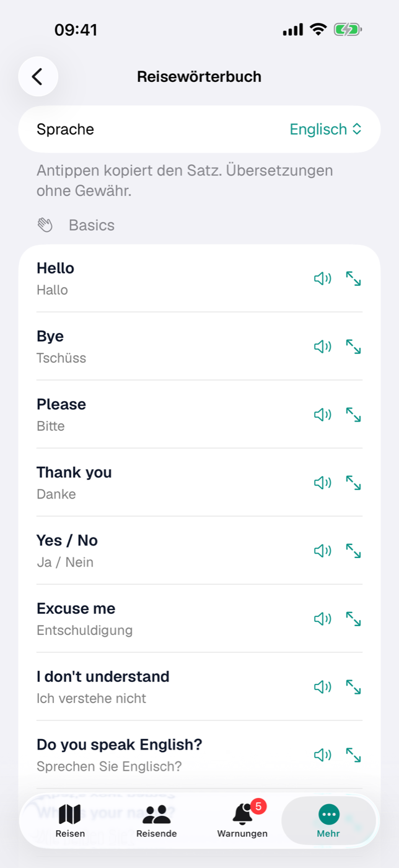Viewport: 399px width, 868px height.
Task: Switch to the Reisen tab
Action: coord(70,821)
